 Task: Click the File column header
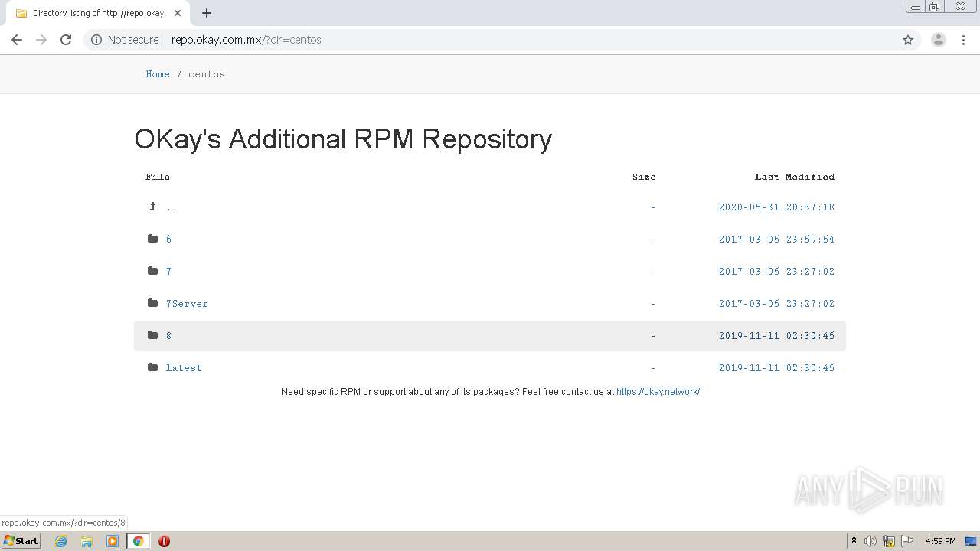(158, 177)
